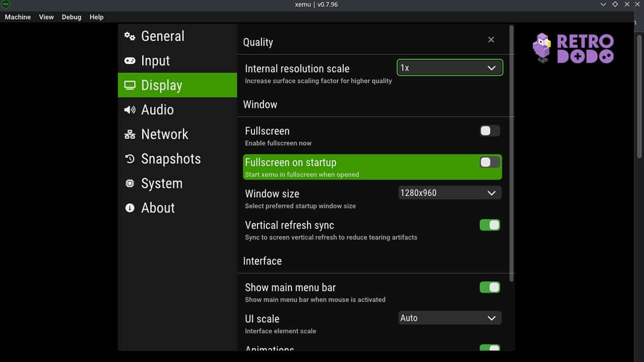Open Network settings via the network icon
This screenshot has width=644, height=362.
pyautogui.click(x=129, y=134)
